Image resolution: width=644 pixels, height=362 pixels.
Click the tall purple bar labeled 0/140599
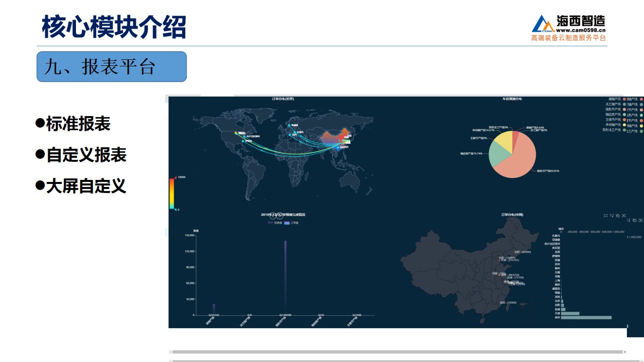tap(285, 278)
